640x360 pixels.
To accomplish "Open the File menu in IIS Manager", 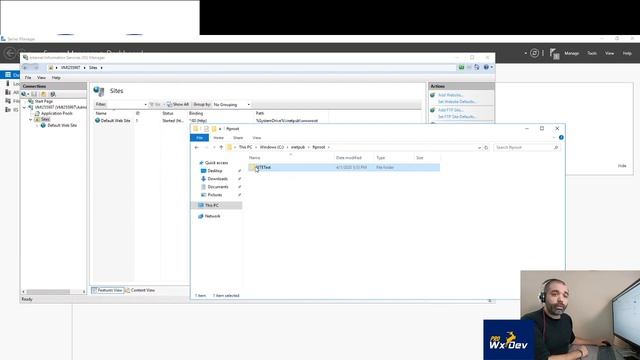I will [x=28, y=78].
